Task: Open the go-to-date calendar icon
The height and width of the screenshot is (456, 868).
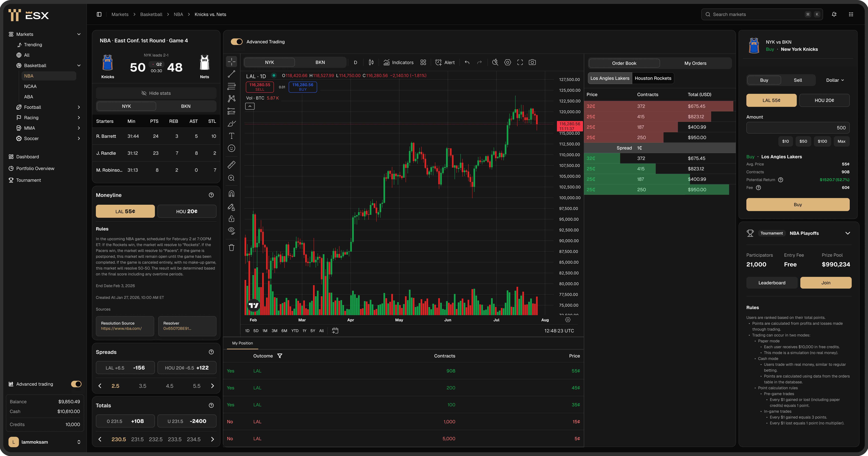Action: point(335,330)
